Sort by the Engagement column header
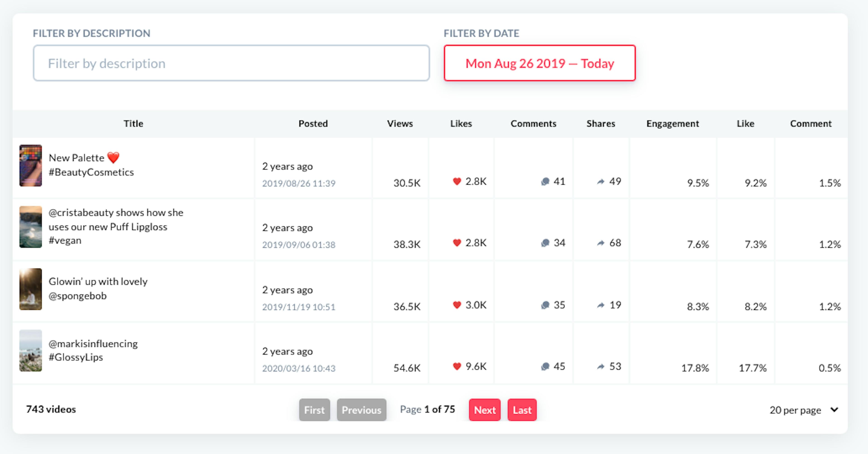Image resolution: width=868 pixels, height=454 pixels. coord(672,124)
